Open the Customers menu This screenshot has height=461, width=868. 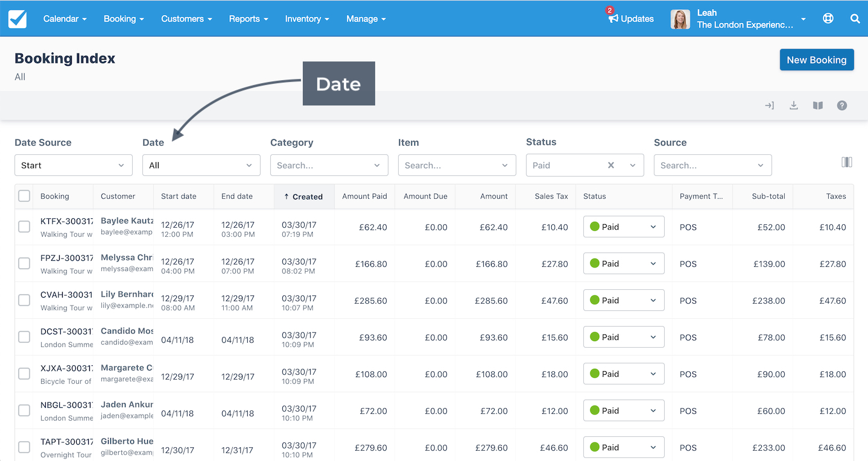[x=187, y=19]
